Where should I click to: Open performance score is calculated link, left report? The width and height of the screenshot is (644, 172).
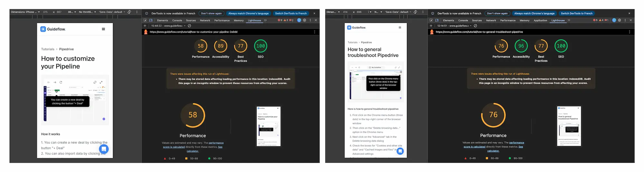tap(193, 145)
